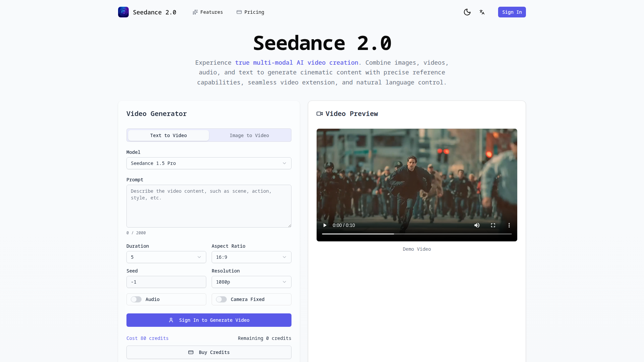Mute the video volume icon
The image size is (644, 362).
click(x=477, y=225)
